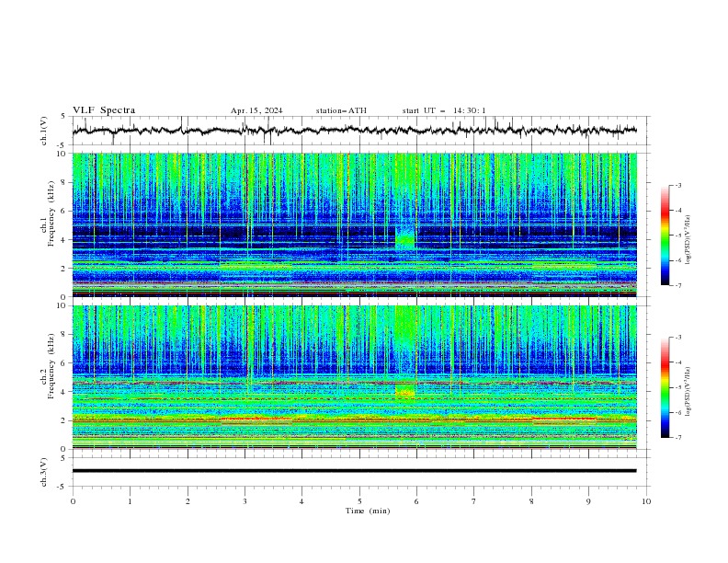Click the "-3" label on the ch.1 colorbar
Screen dimensions: 728x563
[678, 185]
